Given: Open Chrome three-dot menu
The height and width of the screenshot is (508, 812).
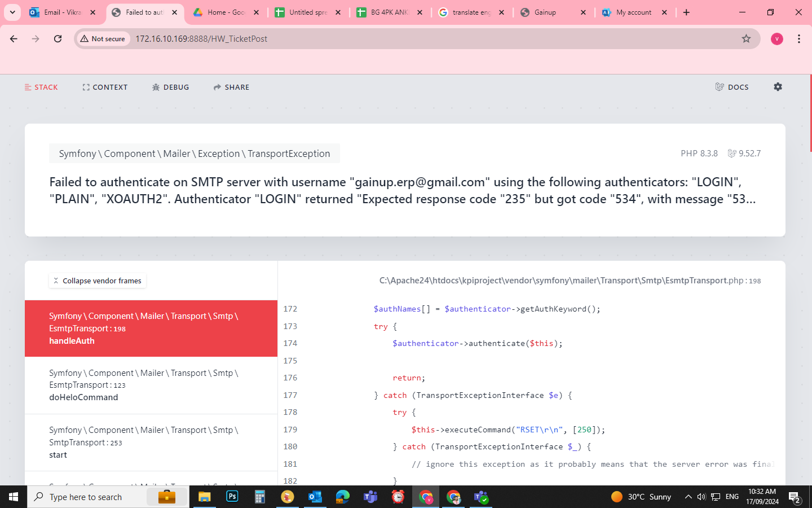Looking at the screenshot, I should [x=798, y=38].
